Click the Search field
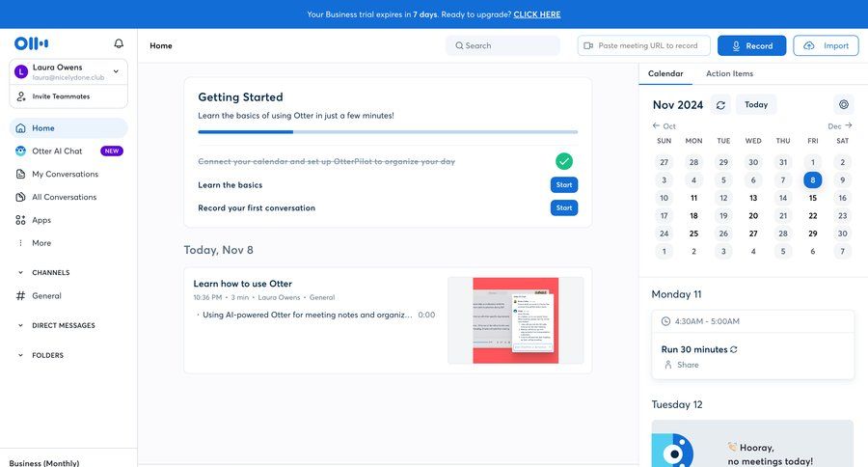The image size is (868, 467). (x=502, y=45)
